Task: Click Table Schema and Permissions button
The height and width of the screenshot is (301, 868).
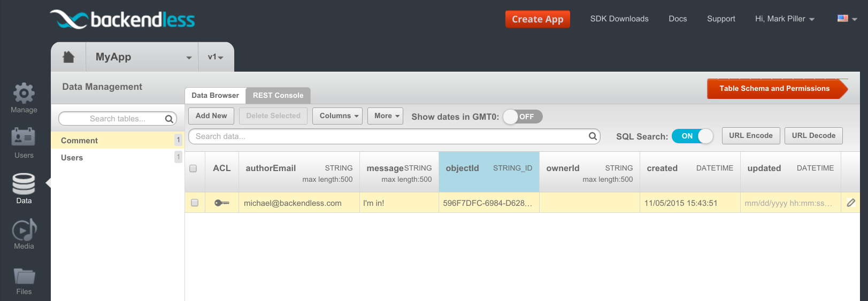Action: 777,89
